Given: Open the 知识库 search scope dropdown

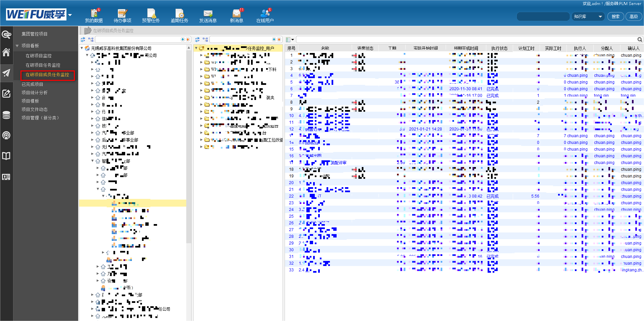Looking at the screenshot, I should (x=588, y=16).
